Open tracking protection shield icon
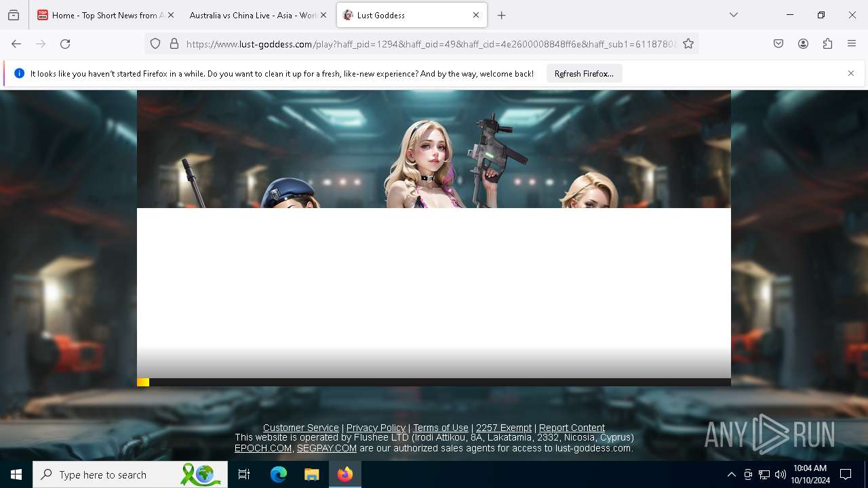The width and height of the screenshot is (868, 488). click(155, 44)
